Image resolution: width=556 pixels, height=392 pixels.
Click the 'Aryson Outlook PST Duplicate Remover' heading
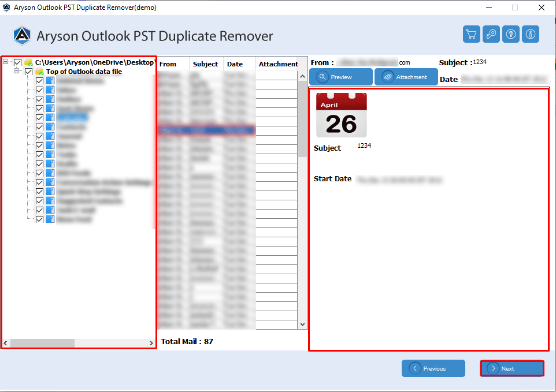coord(155,36)
